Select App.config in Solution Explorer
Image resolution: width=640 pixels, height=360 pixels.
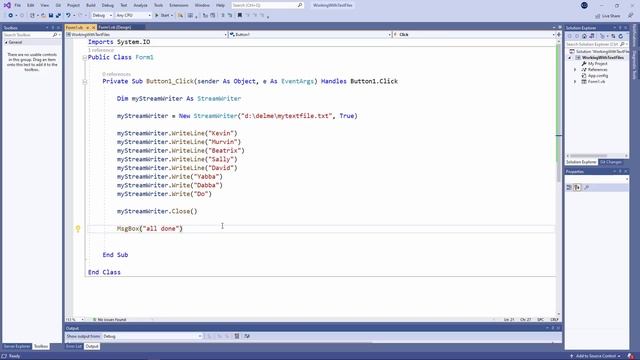pyautogui.click(x=598, y=76)
